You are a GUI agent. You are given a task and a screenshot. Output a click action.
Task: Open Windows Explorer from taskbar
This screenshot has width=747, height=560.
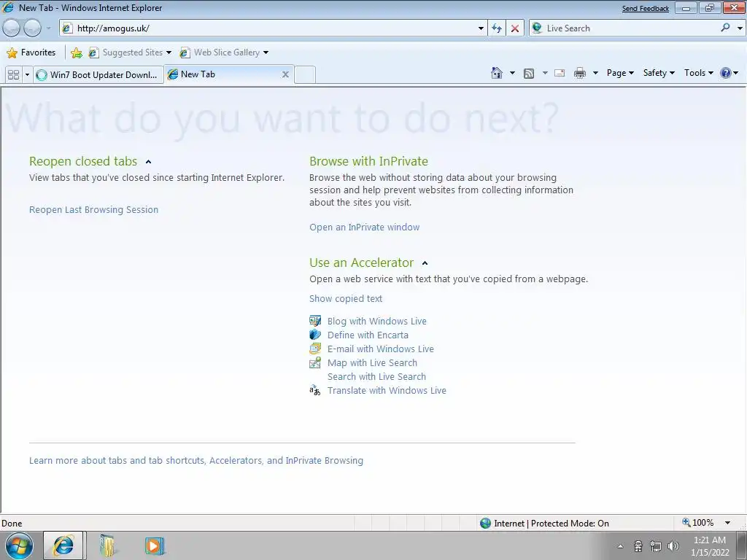(108, 545)
